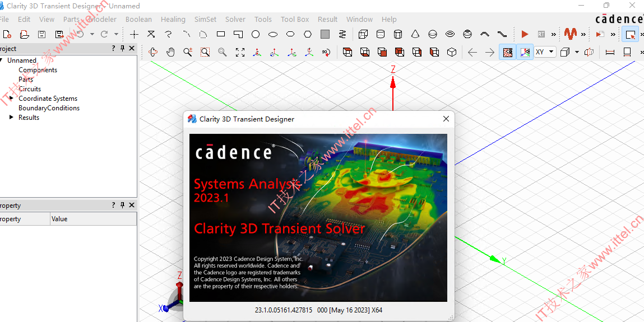Image resolution: width=644 pixels, height=322 pixels.
Task: Click the isometric cube view icon
Action: [452, 52]
